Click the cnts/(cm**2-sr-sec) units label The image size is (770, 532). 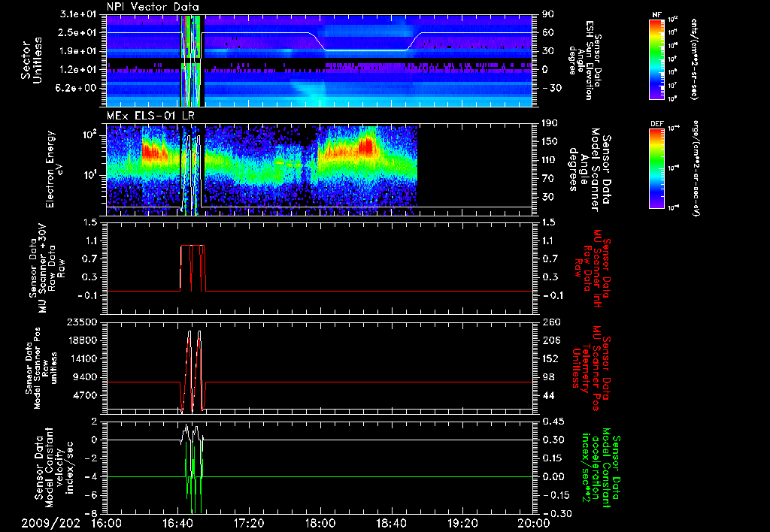tap(694, 59)
